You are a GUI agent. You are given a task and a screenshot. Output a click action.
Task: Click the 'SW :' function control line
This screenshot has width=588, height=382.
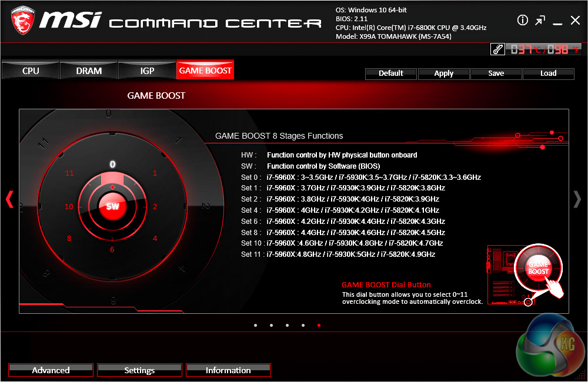click(x=310, y=166)
